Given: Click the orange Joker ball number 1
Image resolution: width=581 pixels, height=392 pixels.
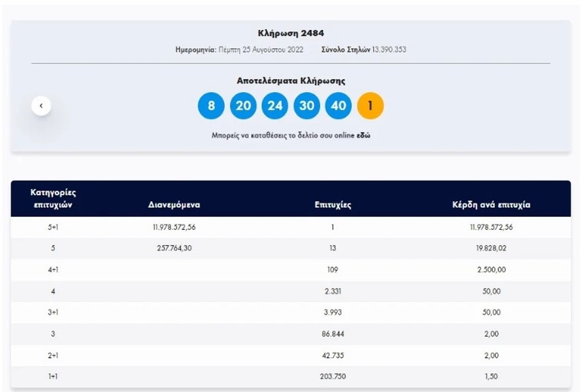Looking at the screenshot, I should click(x=370, y=106).
